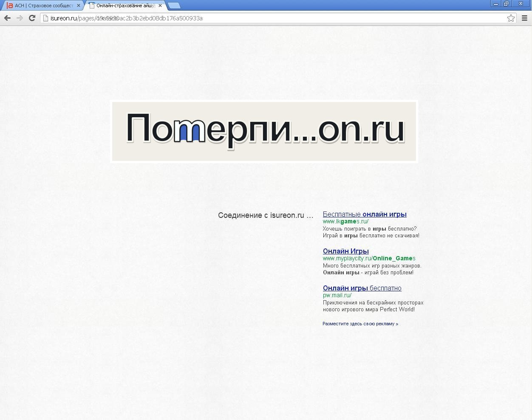Click the "Потерпи...on.ru" loading banner

click(x=264, y=131)
